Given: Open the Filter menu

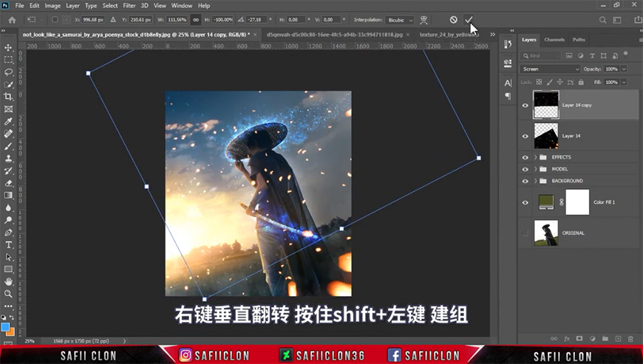Looking at the screenshot, I should tap(129, 6).
